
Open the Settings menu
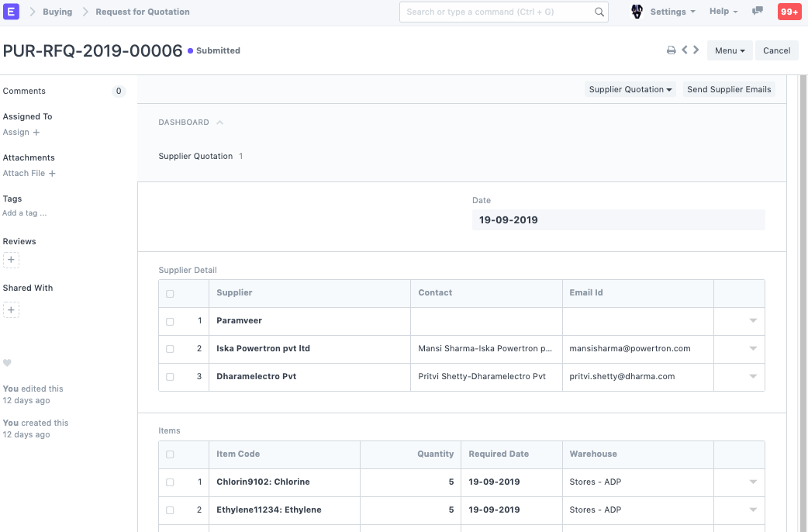point(672,12)
